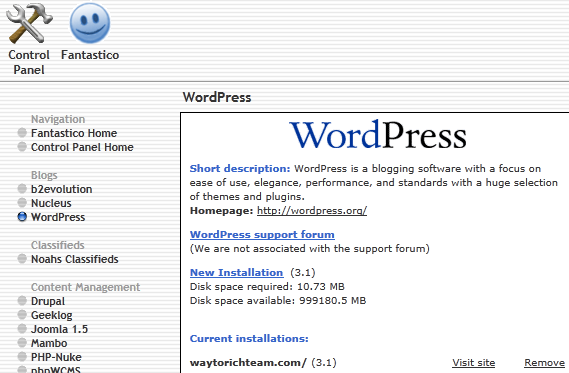Remove the waytorichteam.com installation
Image resolution: width=569 pixels, height=373 pixels.
coord(544,362)
